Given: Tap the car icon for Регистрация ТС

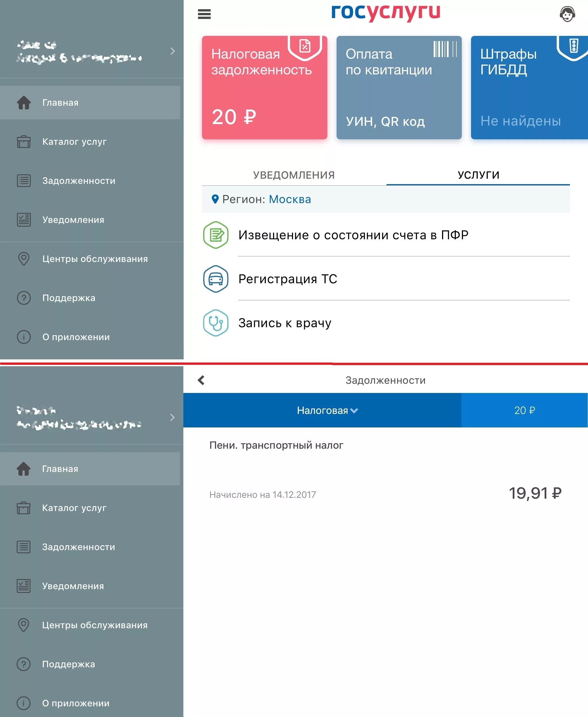Looking at the screenshot, I should pos(216,279).
